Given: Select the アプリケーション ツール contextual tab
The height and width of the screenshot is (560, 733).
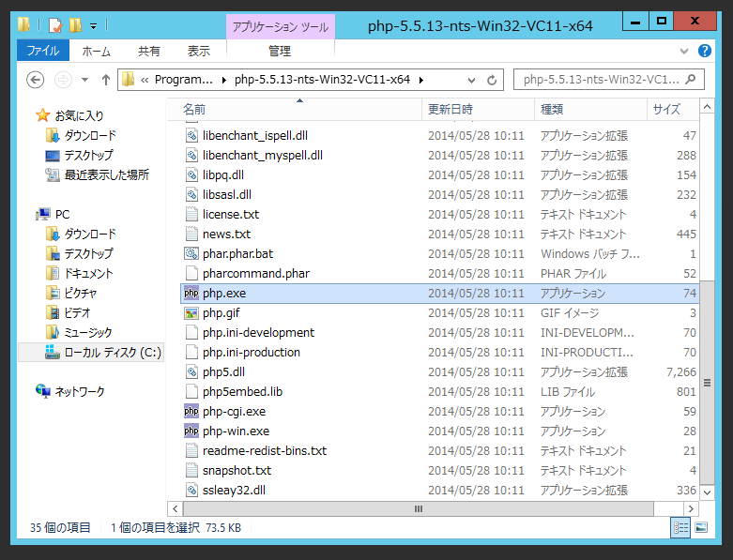Looking at the screenshot, I should [x=281, y=26].
